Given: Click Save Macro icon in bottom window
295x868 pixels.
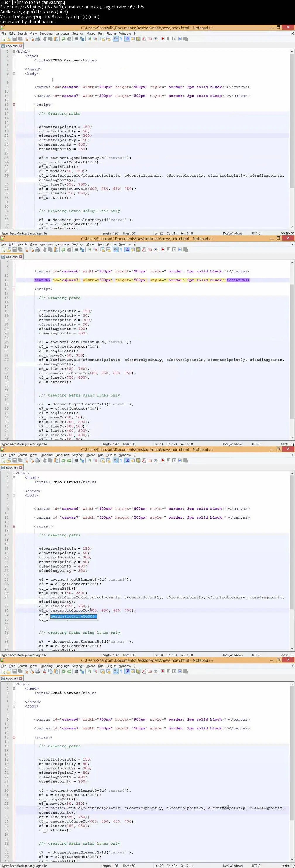Looking at the screenshot, I should click(x=186, y=671).
